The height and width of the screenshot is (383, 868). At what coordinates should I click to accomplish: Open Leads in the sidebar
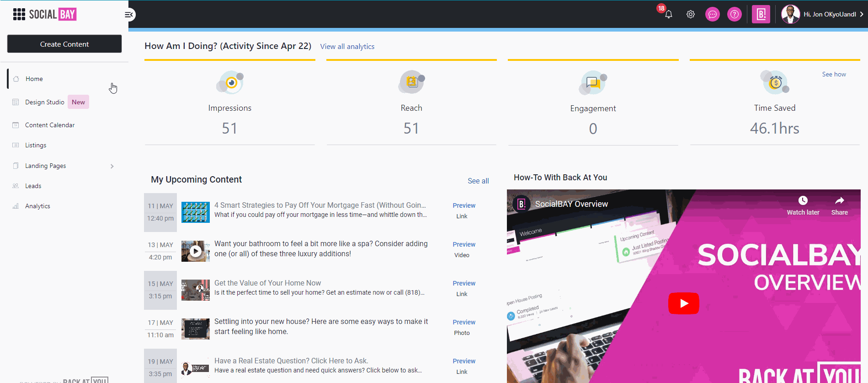(x=33, y=186)
